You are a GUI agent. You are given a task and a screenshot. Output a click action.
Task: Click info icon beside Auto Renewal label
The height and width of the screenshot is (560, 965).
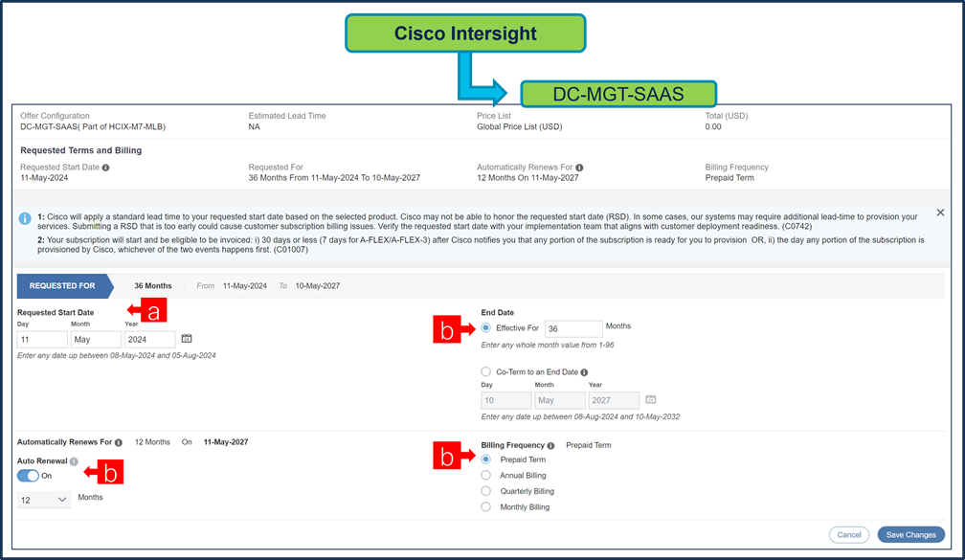tap(74, 461)
